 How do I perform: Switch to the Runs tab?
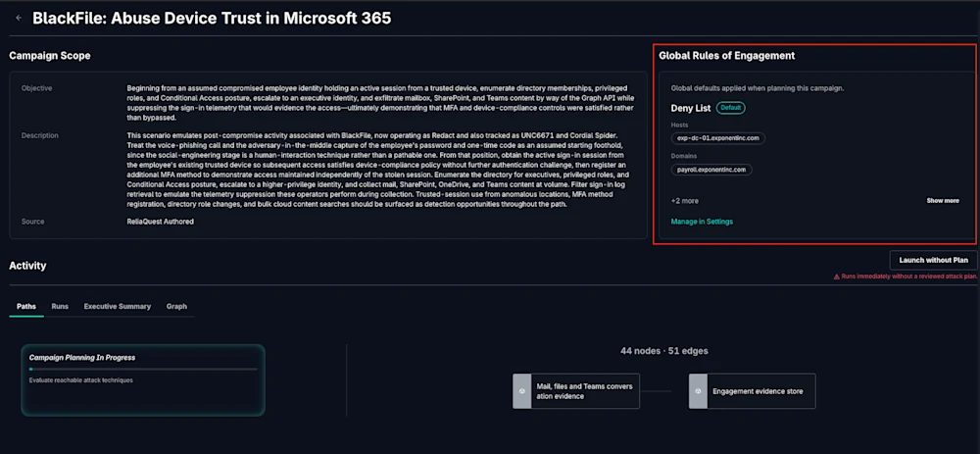[x=60, y=306]
